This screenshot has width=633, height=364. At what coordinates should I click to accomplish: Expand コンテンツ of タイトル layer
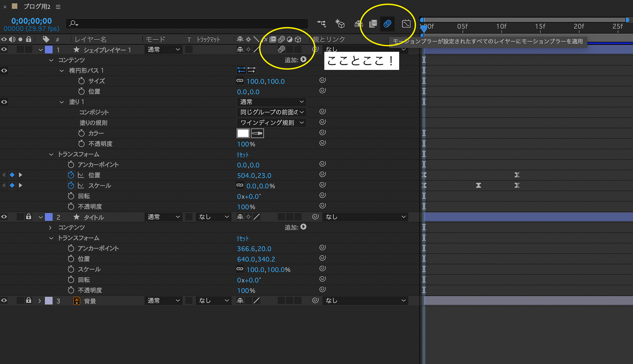50,228
